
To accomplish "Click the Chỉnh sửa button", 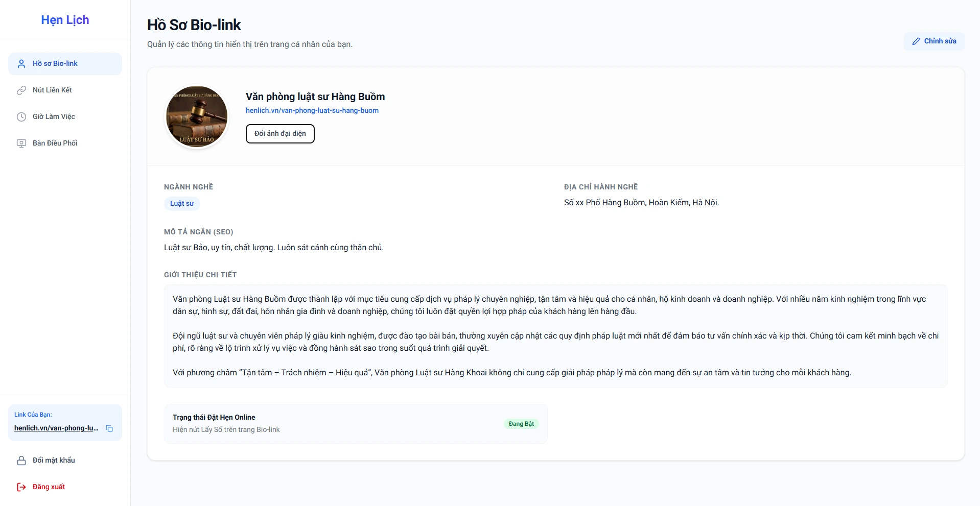I will 934,41.
